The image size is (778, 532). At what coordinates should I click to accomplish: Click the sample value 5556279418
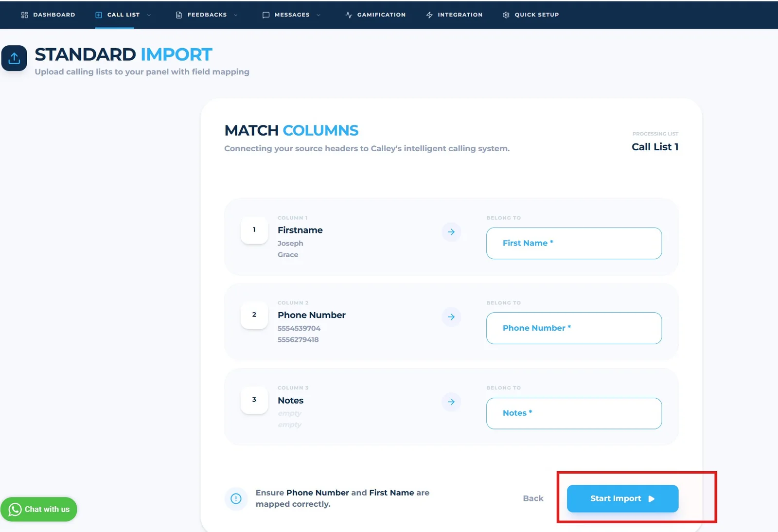point(298,339)
